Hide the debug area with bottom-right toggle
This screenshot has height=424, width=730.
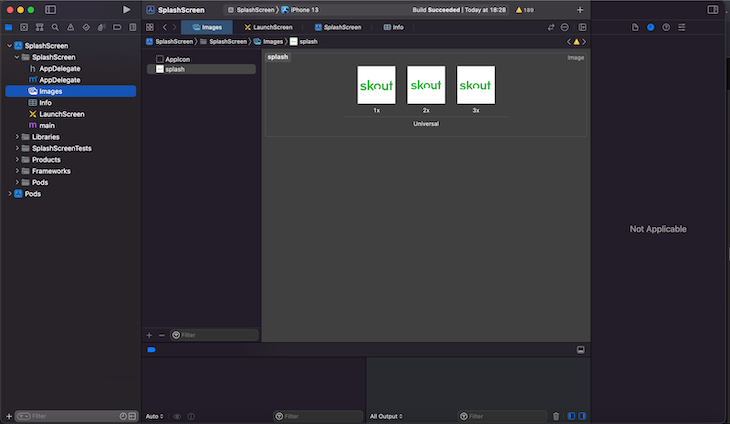(x=579, y=350)
